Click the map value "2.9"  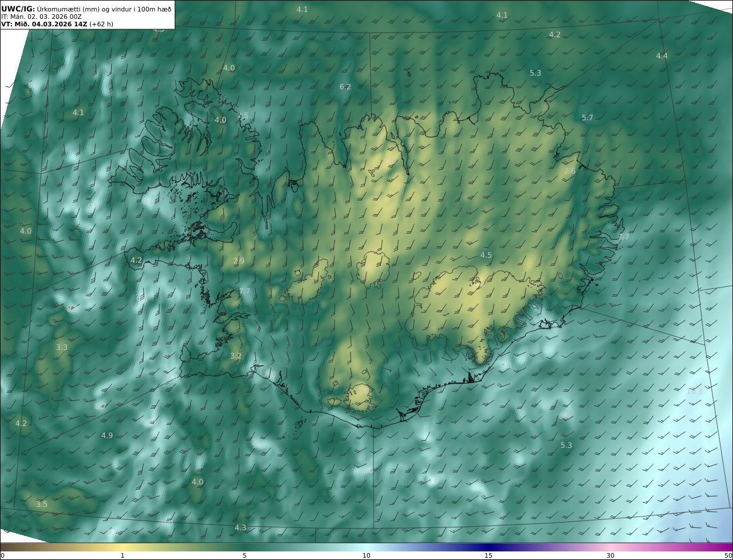238,261
